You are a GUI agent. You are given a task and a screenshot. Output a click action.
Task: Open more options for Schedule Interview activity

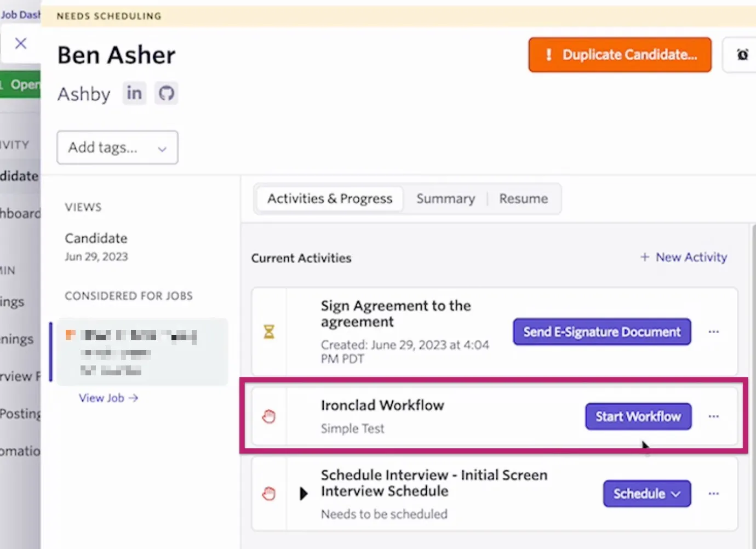pyautogui.click(x=713, y=494)
